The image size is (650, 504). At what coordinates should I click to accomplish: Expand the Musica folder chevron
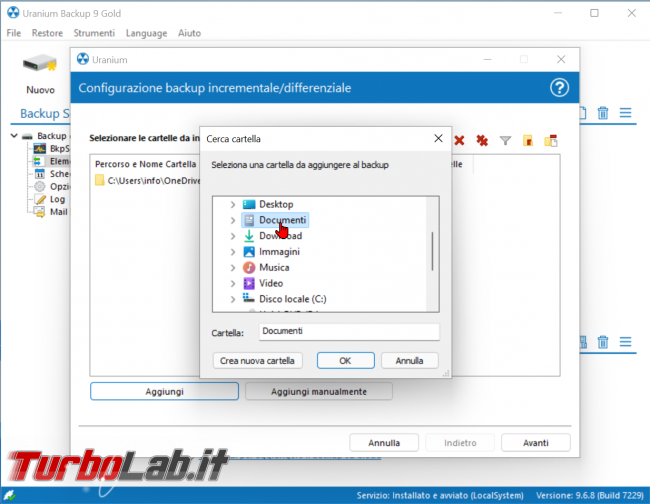click(233, 267)
